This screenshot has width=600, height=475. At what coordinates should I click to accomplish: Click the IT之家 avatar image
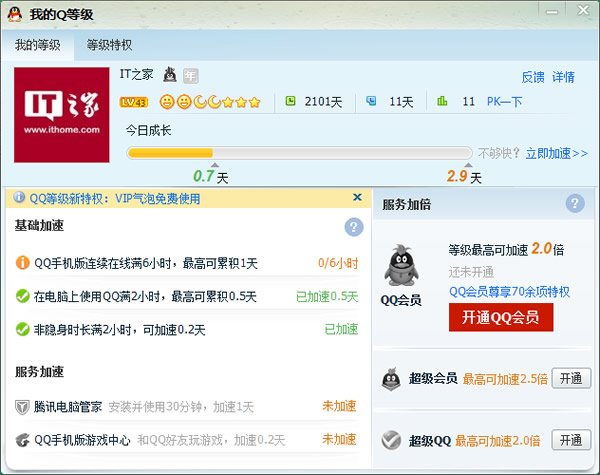tap(62, 115)
